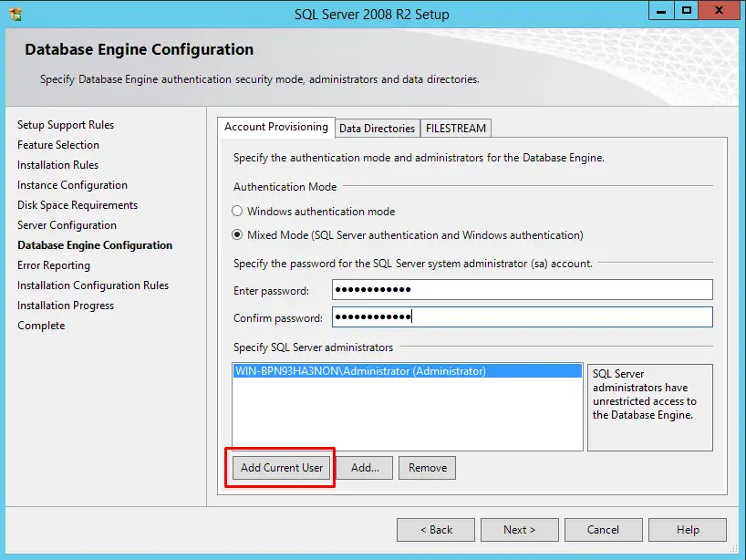Switch to the Data Directories tab
Viewport: 746px width, 560px height.
click(377, 128)
